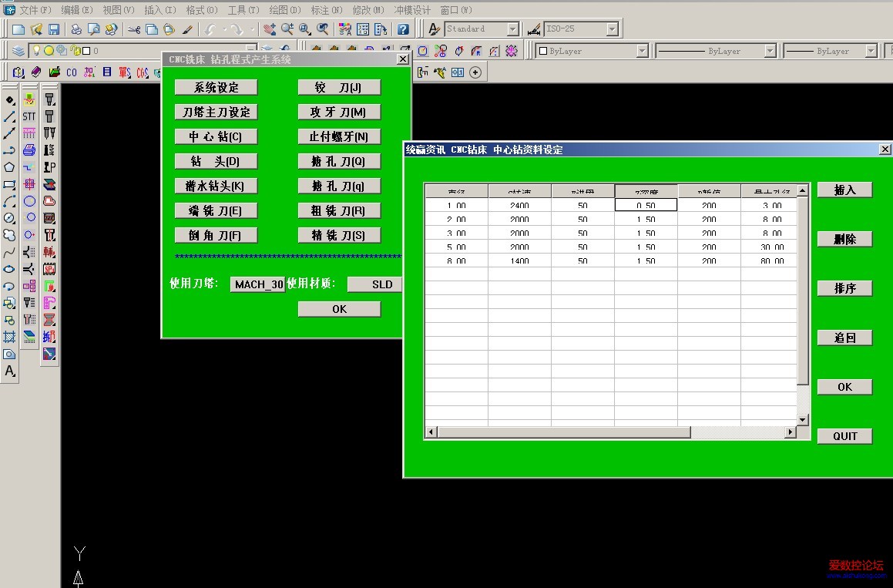Open the 标注(N) menu

pyautogui.click(x=327, y=10)
